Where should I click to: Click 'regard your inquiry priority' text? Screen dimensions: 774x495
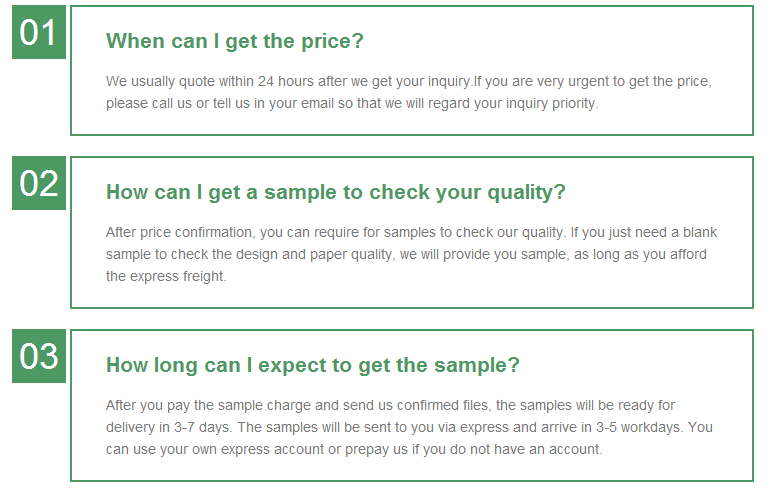click(x=513, y=104)
